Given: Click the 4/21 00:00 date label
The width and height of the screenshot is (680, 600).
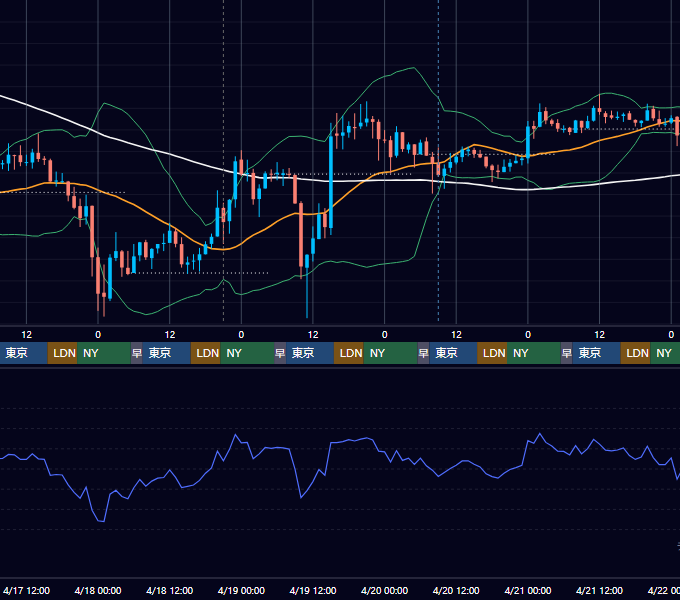Looking at the screenshot, I should [x=528, y=590].
